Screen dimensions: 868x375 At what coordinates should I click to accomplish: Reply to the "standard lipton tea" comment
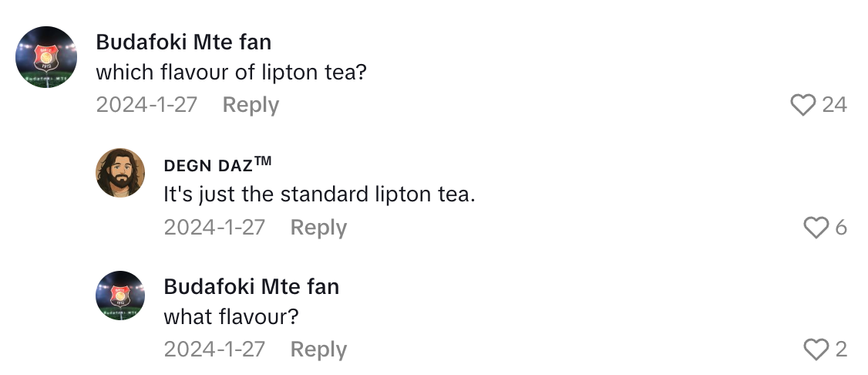tap(318, 227)
